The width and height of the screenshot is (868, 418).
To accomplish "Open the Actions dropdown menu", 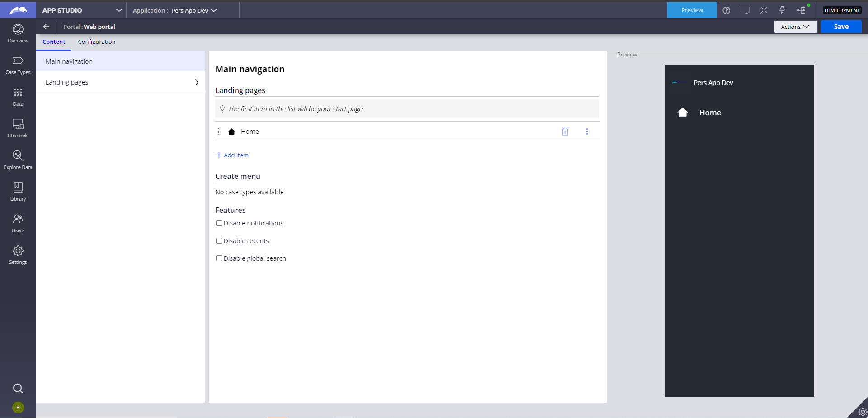I will click(x=795, y=27).
